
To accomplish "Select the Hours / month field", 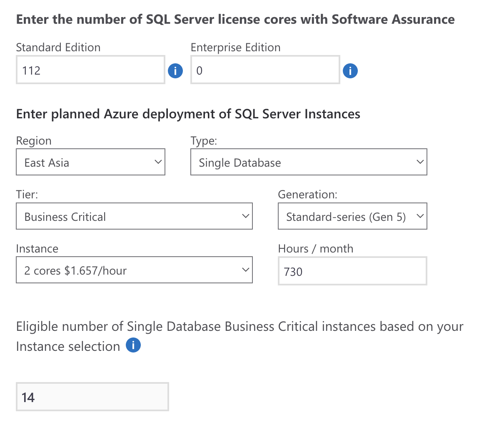I will pyautogui.click(x=352, y=271).
